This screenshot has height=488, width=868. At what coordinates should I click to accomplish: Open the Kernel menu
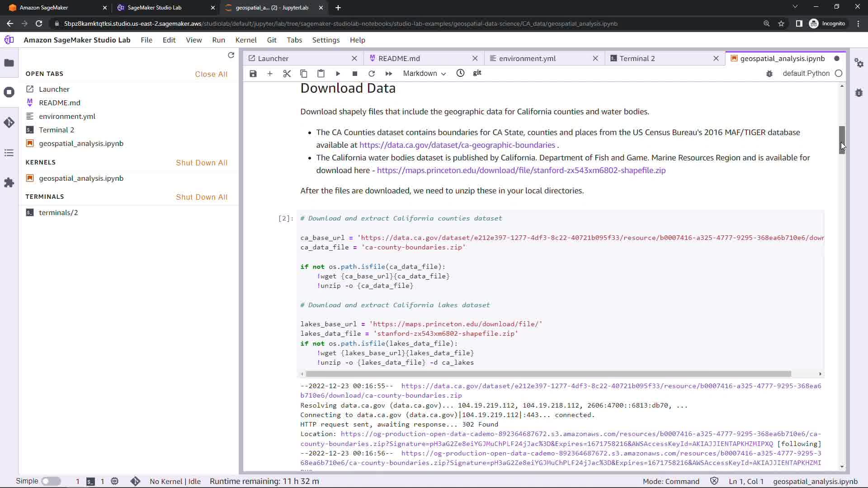pyautogui.click(x=245, y=40)
